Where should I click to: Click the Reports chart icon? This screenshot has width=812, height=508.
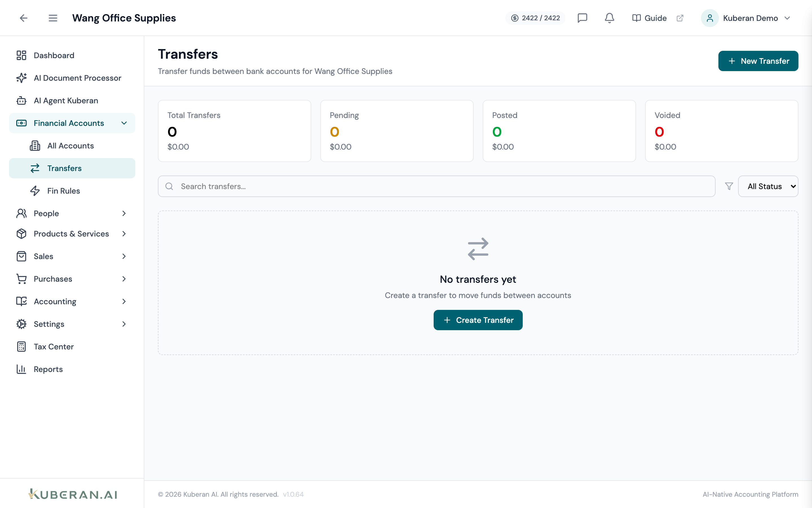click(x=21, y=369)
